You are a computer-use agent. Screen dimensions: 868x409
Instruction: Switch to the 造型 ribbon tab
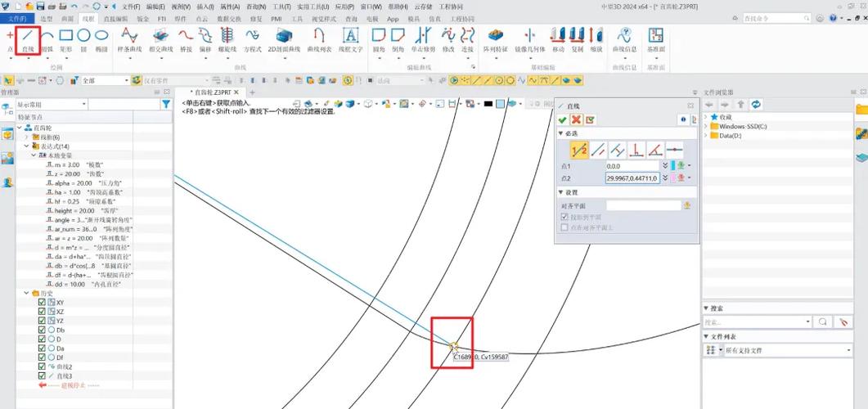click(x=47, y=19)
